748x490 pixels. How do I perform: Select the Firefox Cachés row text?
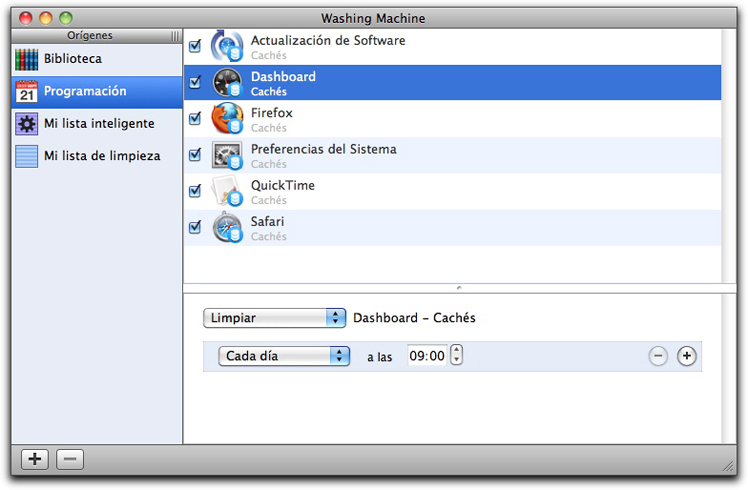[x=269, y=128]
